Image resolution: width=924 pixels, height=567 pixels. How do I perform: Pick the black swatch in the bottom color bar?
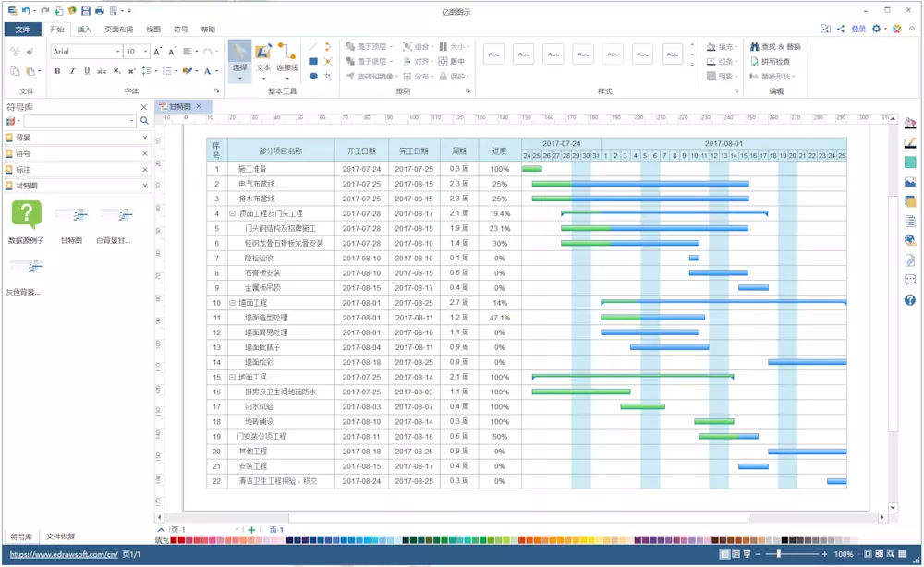point(784,540)
